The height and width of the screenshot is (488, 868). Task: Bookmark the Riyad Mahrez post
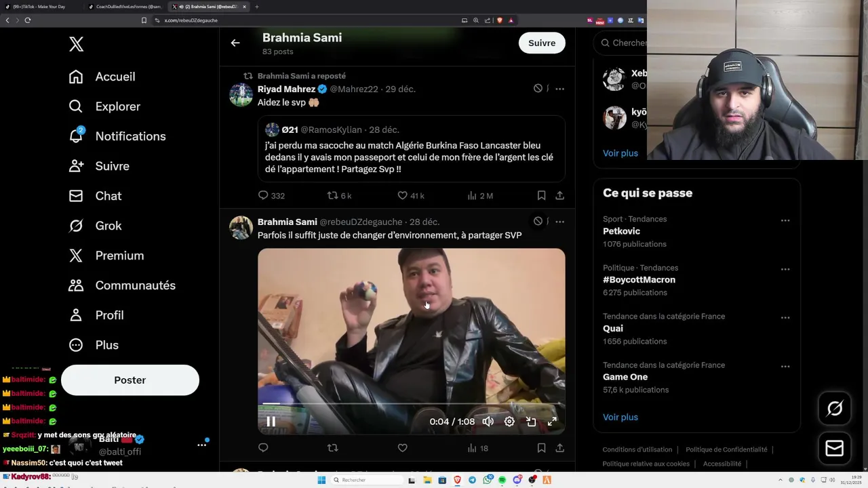541,195
